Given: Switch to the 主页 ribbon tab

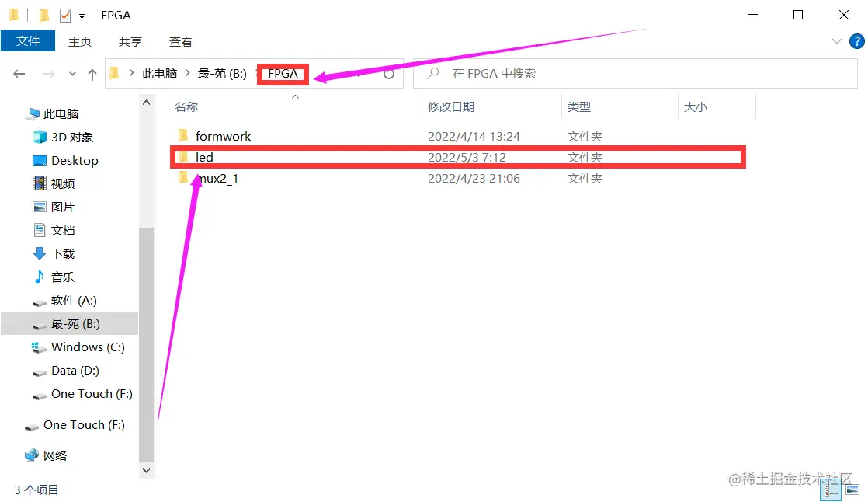Looking at the screenshot, I should click(80, 41).
